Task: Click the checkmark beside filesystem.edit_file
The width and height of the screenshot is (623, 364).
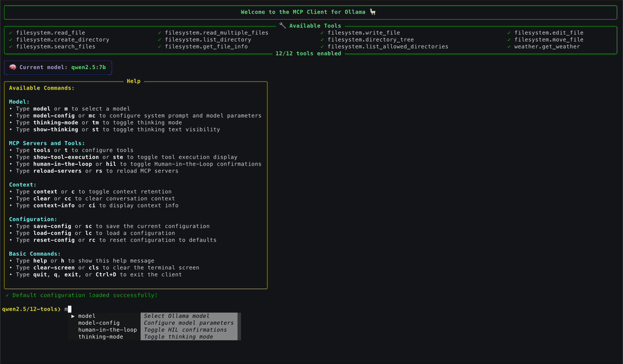Action: point(509,32)
